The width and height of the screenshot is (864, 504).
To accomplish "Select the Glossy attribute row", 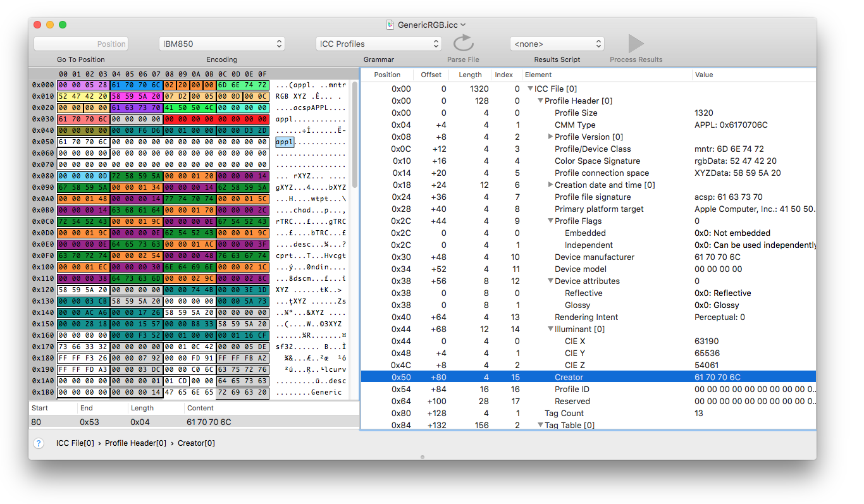I will pos(588,305).
